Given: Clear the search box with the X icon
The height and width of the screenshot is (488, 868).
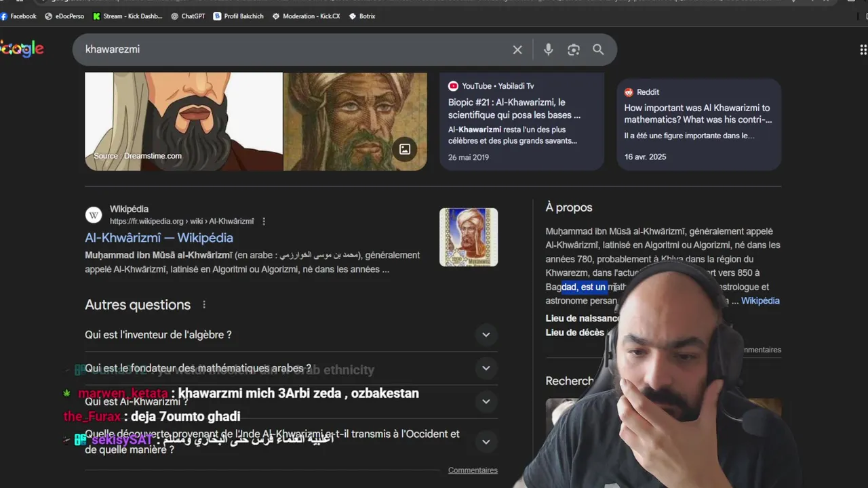Looking at the screenshot, I should (x=517, y=49).
